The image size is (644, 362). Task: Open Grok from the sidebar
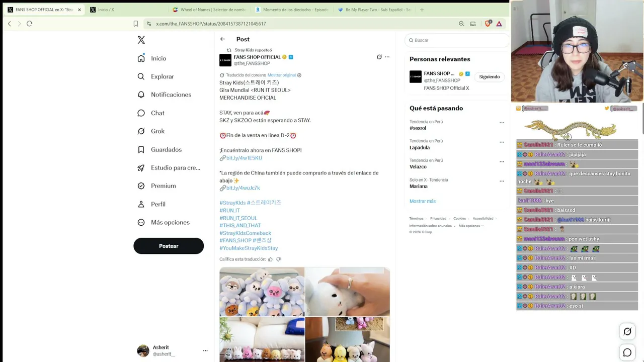[x=151, y=131]
